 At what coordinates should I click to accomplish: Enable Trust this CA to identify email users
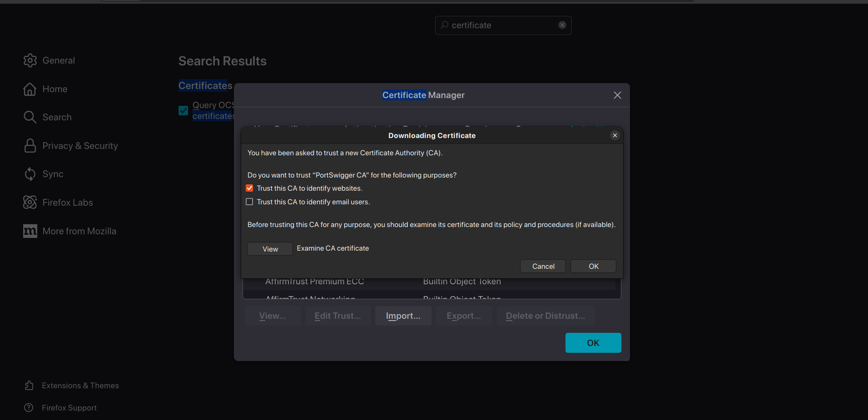coord(249,202)
